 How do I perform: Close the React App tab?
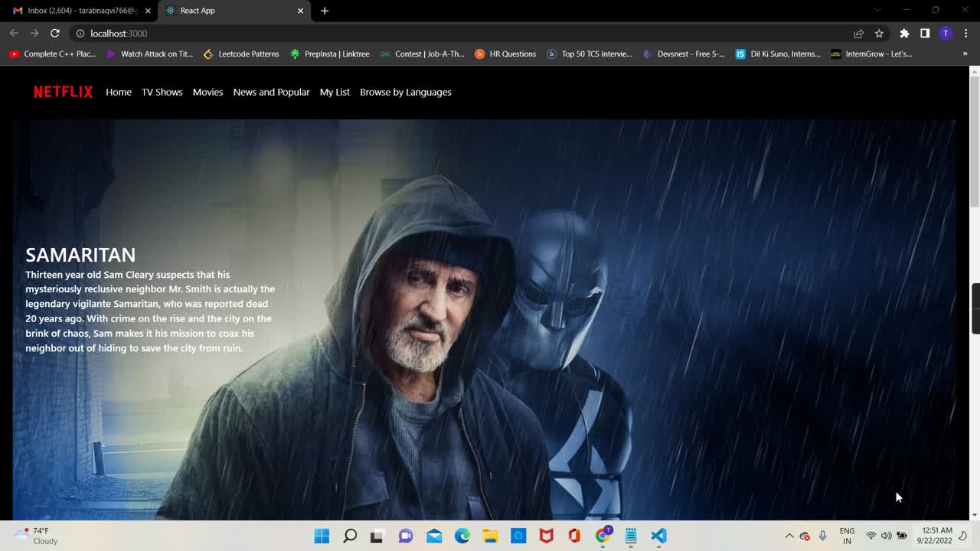pyautogui.click(x=300, y=11)
